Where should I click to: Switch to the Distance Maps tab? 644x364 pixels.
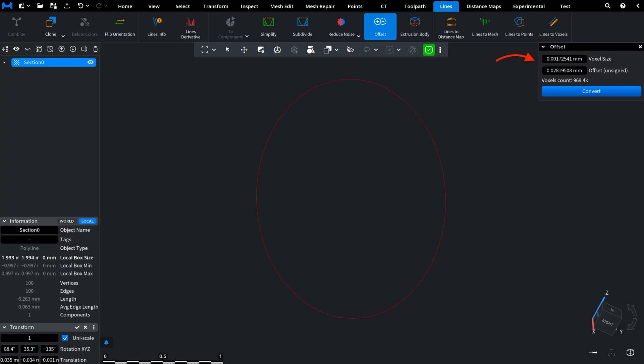click(483, 6)
